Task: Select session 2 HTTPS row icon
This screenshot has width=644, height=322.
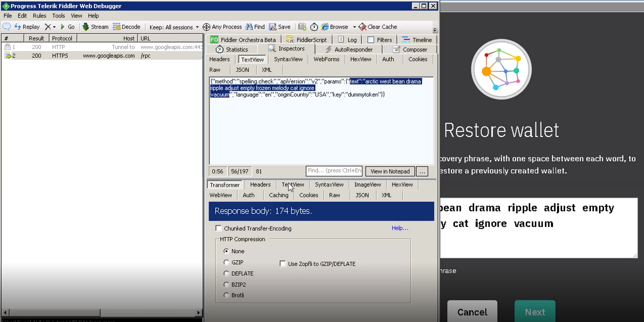Action: pyautogui.click(x=7, y=56)
